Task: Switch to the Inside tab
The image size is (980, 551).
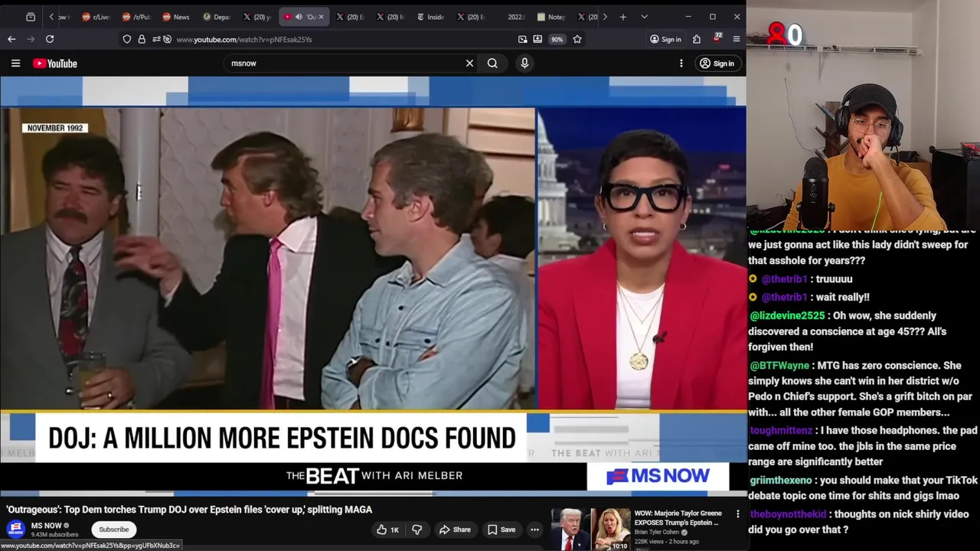Action: click(430, 17)
